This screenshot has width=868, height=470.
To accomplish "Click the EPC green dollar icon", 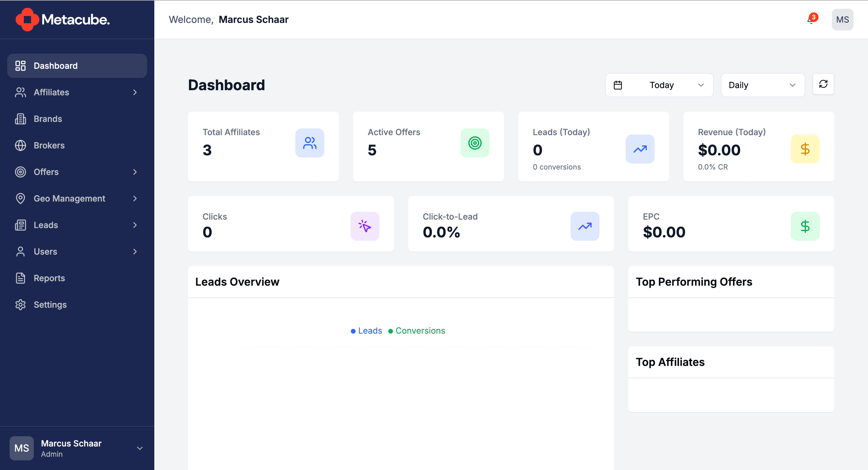I will tap(805, 226).
